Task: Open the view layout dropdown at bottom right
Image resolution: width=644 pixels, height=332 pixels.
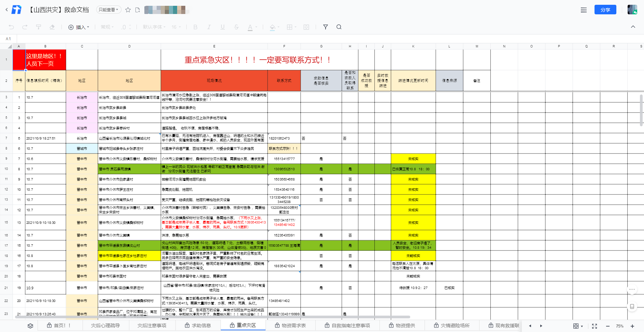Action: pyautogui.click(x=578, y=326)
